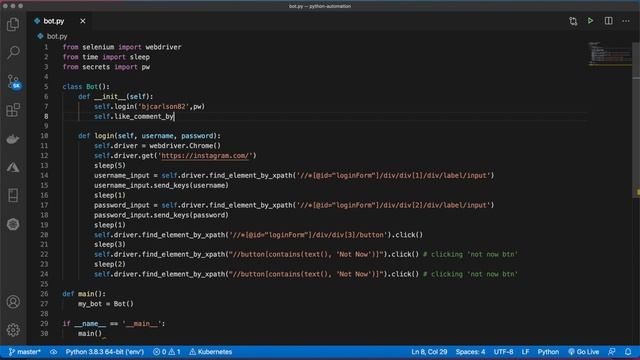Click 'def login' method definition

[x=149, y=136]
